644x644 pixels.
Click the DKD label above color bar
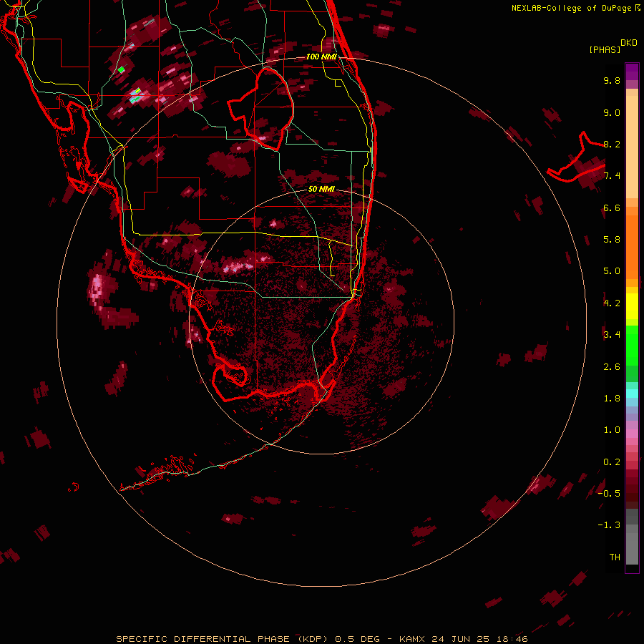click(629, 43)
